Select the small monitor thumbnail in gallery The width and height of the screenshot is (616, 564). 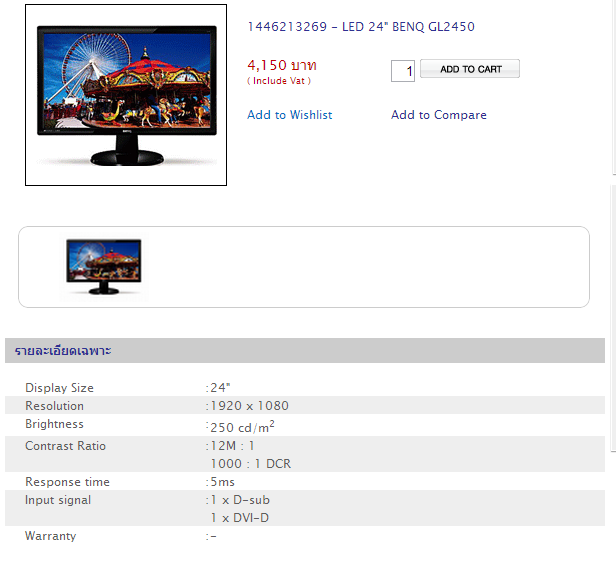coord(104,267)
